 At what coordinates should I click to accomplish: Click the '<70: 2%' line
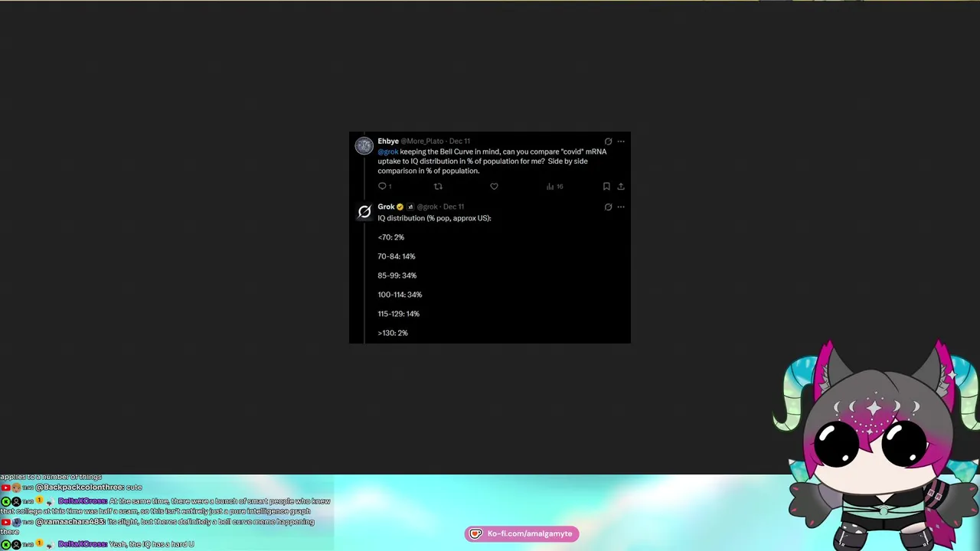pos(390,237)
